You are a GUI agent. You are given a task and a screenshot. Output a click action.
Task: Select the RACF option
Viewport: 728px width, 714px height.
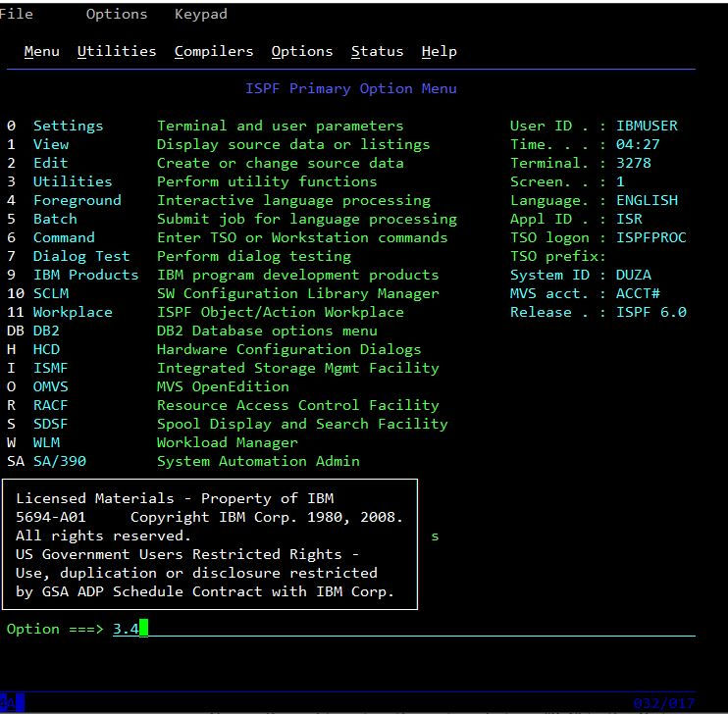[51, 405]
